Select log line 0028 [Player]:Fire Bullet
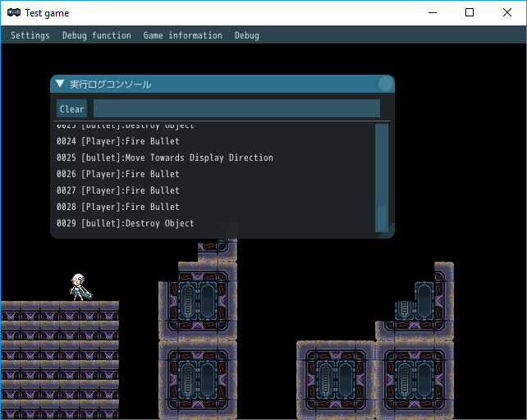Viewport: 527px width, 420px height. 118,207
